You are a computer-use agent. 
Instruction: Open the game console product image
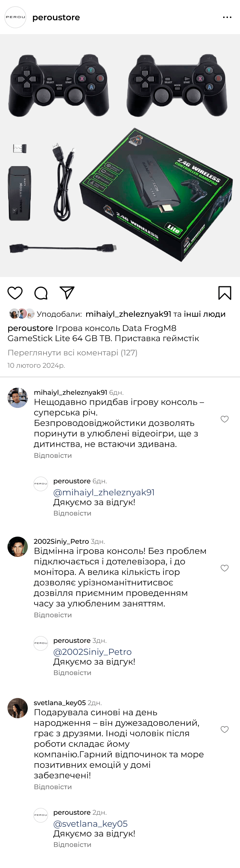tap(120, 156)
